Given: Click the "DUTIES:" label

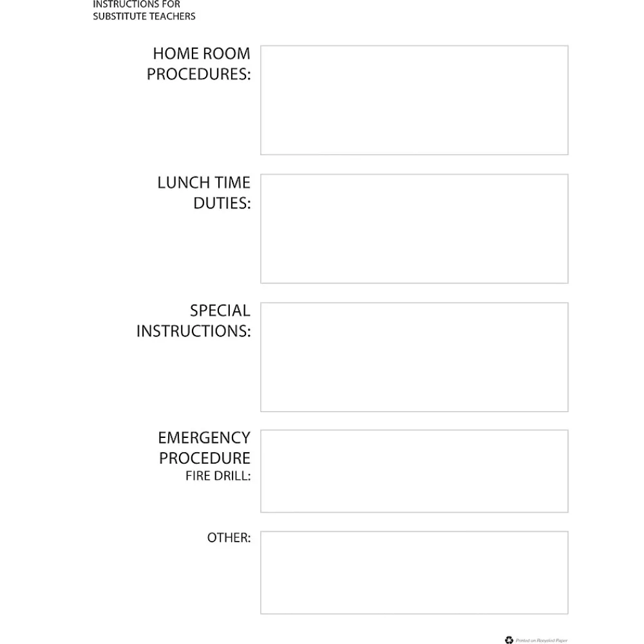Looking at the screenshot, I should tap(222, 204).
